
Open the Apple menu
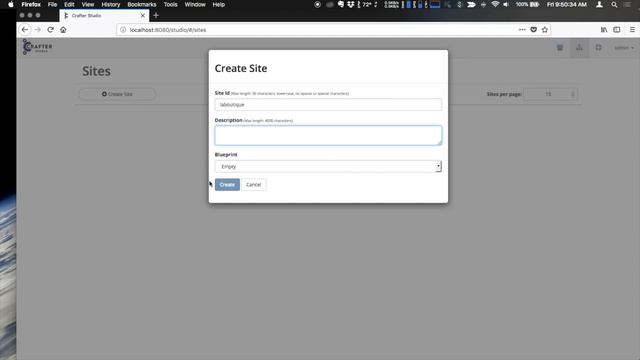pos(11,4)
